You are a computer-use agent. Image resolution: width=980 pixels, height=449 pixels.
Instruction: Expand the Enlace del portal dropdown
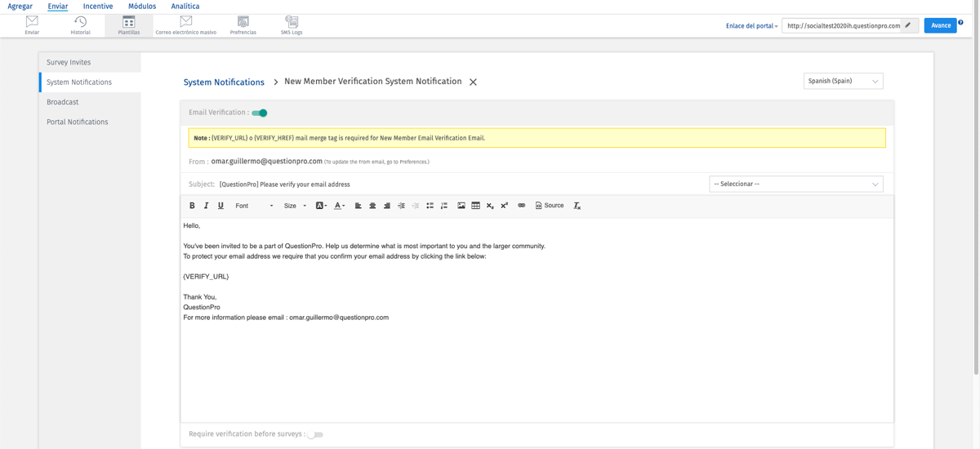[751, 26]
